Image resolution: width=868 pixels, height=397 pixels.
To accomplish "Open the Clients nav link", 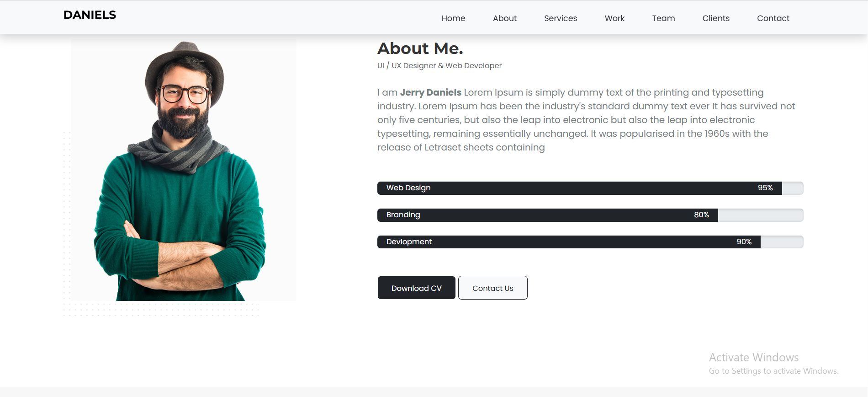I will tap(715, 18).
